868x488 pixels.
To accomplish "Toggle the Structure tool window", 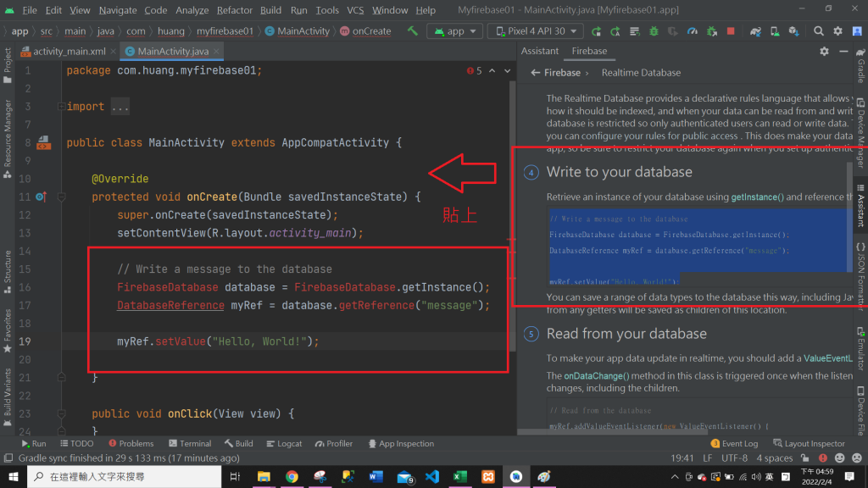I will [7, 272].
